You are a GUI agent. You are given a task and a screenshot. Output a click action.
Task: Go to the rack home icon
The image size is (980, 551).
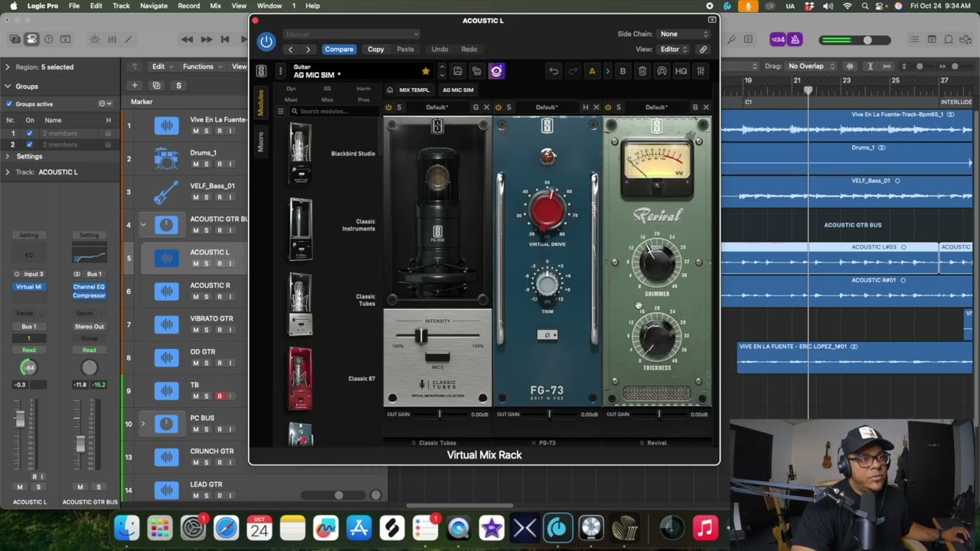click(x=390, y=90)
